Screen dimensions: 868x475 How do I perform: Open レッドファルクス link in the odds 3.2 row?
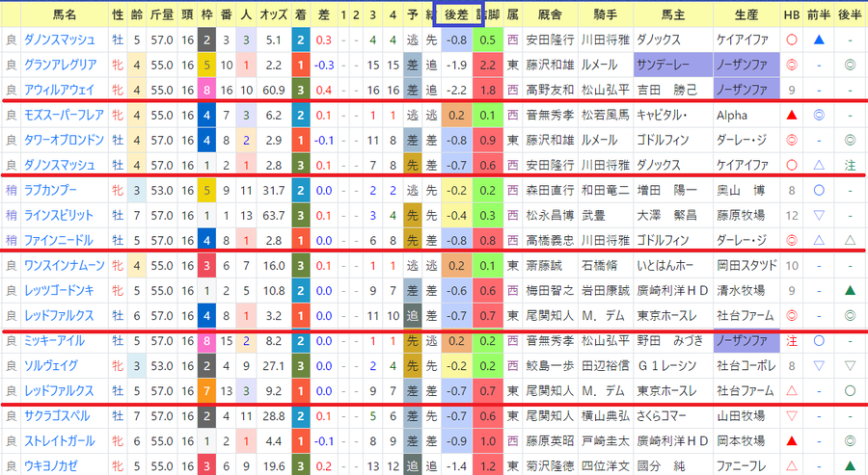pos(59,316)
